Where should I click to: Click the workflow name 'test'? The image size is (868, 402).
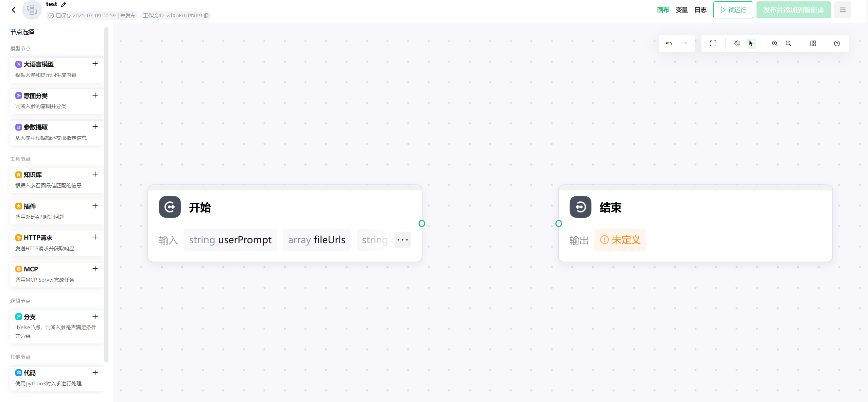click(x=52, y=4)
